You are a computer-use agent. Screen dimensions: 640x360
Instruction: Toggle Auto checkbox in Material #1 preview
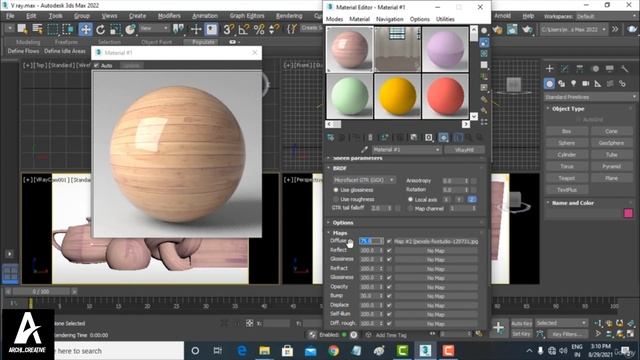(x=96, y=65)
